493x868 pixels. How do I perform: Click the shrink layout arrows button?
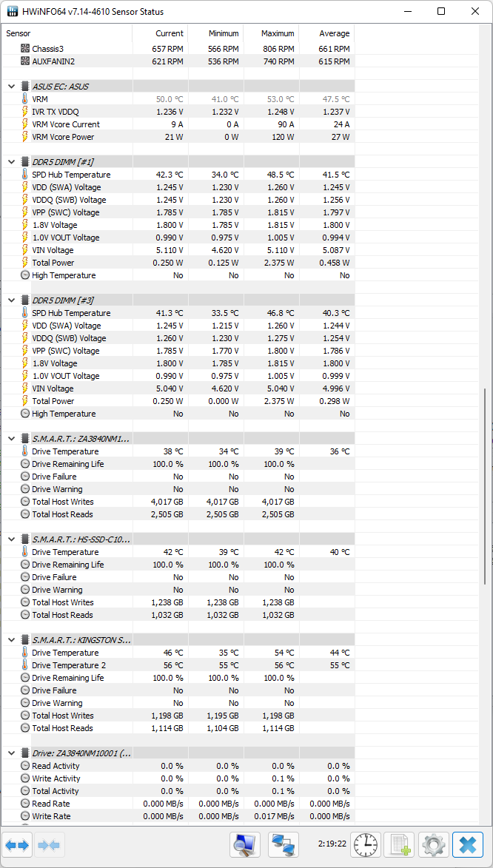(x=50, y=845)
